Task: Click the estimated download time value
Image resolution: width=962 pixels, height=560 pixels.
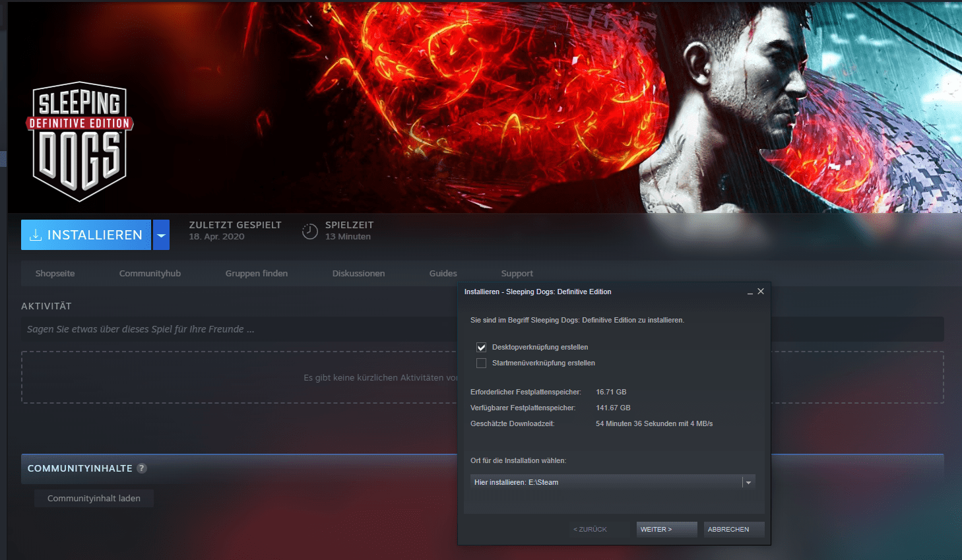Action: coord(654,423)
